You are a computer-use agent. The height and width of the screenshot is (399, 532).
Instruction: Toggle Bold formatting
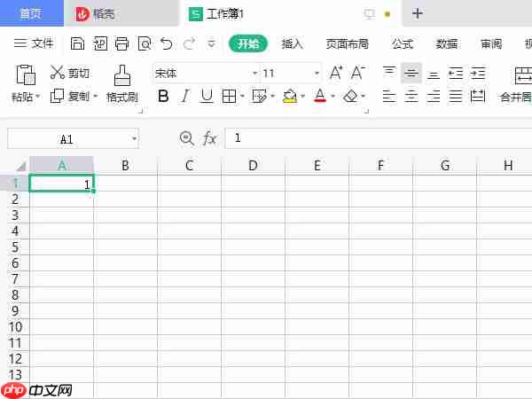163,96
